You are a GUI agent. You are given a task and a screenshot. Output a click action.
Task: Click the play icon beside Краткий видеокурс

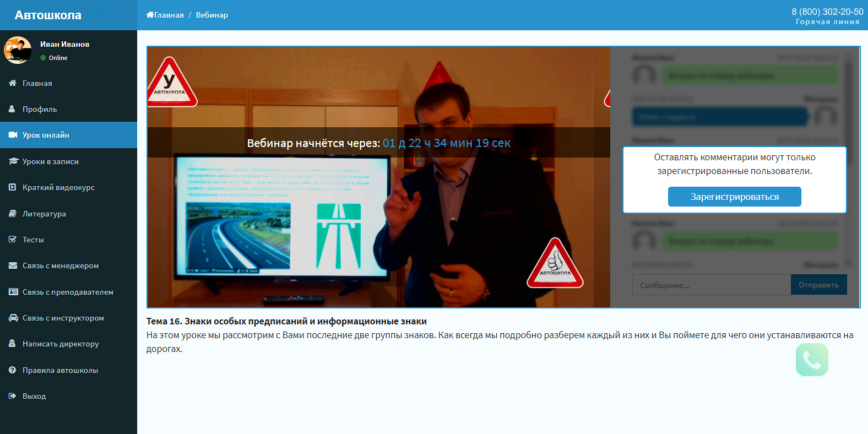(x=12, y=187)
